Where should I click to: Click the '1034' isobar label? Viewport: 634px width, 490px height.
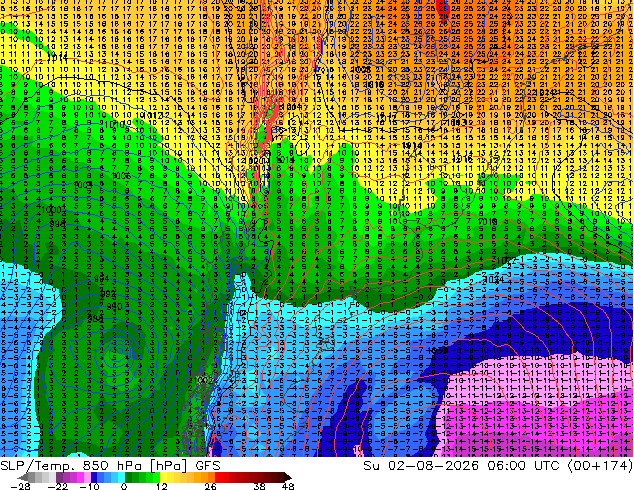(494, 279)
